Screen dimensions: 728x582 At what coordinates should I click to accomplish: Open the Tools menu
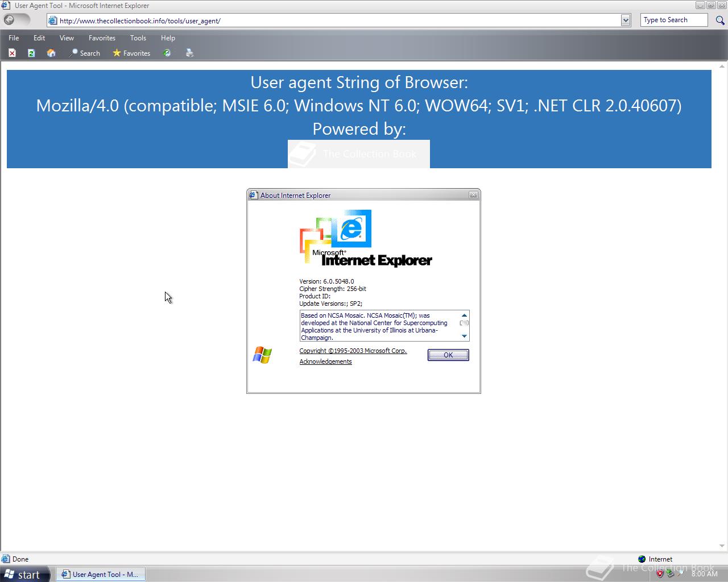click(138, 38)
